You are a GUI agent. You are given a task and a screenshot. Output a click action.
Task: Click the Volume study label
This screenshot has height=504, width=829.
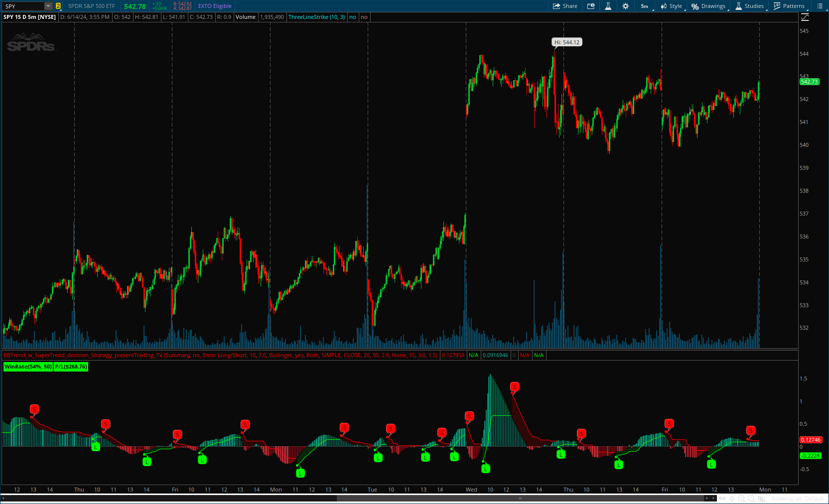click(245, 17)
